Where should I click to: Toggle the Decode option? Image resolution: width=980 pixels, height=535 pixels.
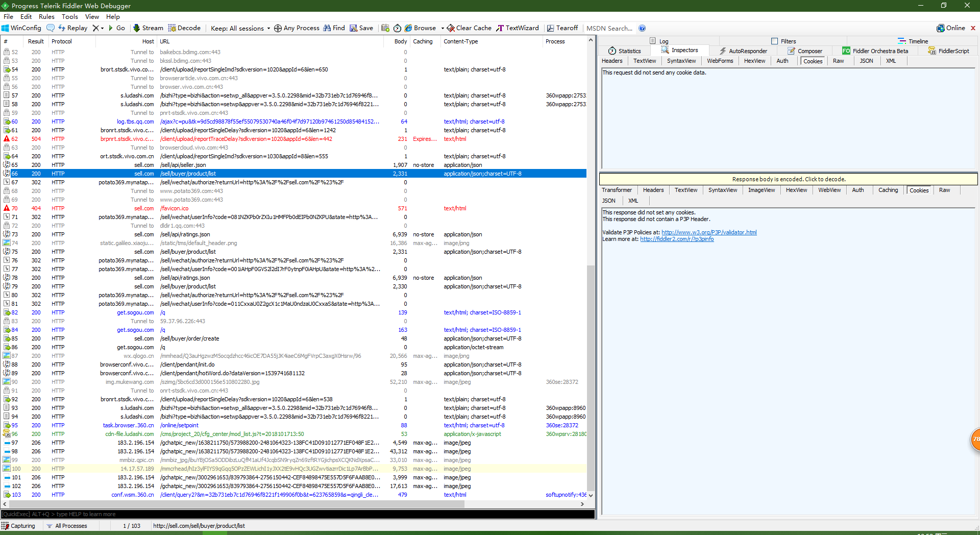(184, 28)
